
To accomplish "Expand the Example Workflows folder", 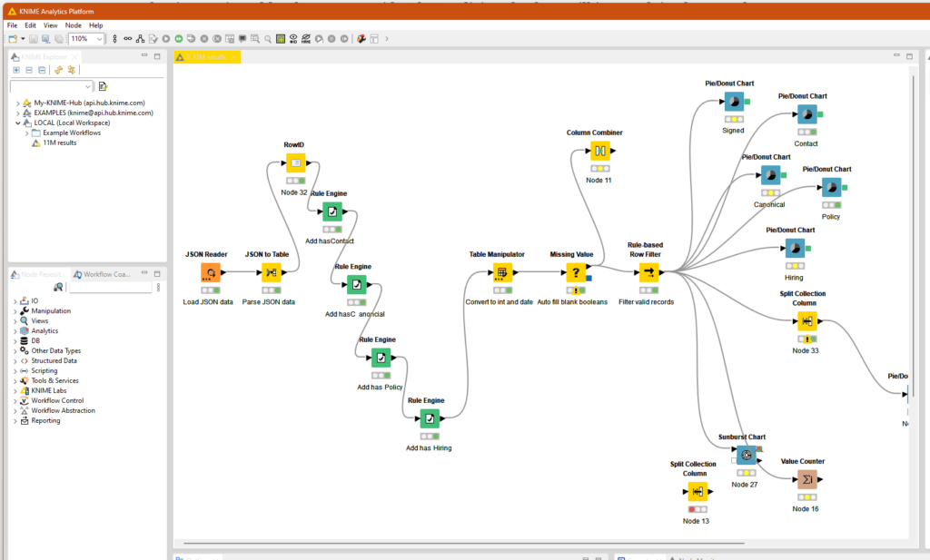I will pyautogui.click(x=26, y=133).
